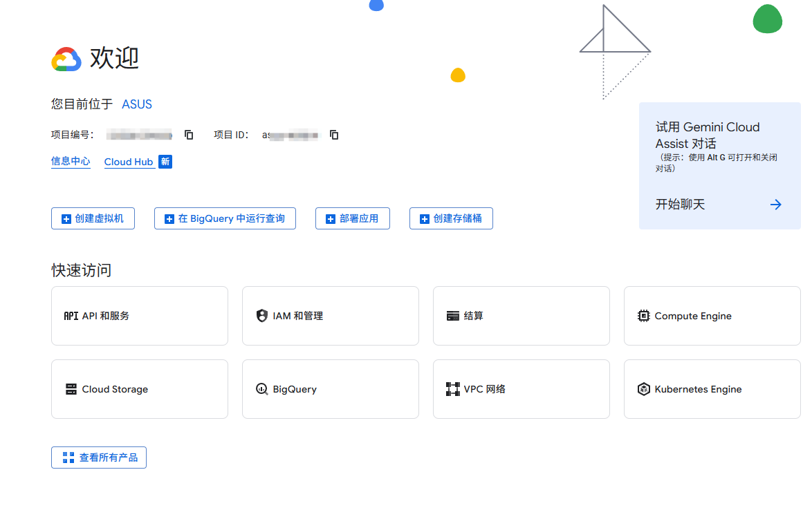Open the API 和服务 quick access card
The width and height of the screenshot is (812, 528).
click(x=140, y=316)
